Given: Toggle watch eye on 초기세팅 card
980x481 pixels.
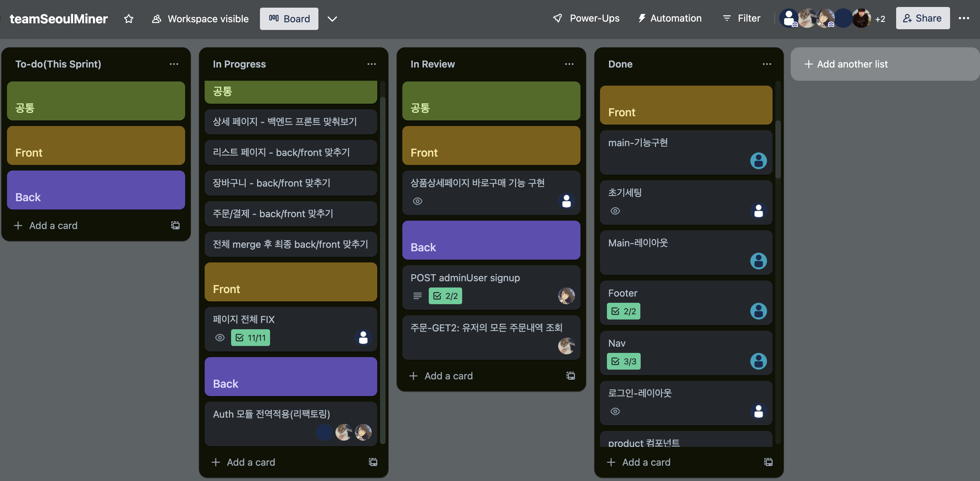Looking at the screenshot, I should coord(615,211).
